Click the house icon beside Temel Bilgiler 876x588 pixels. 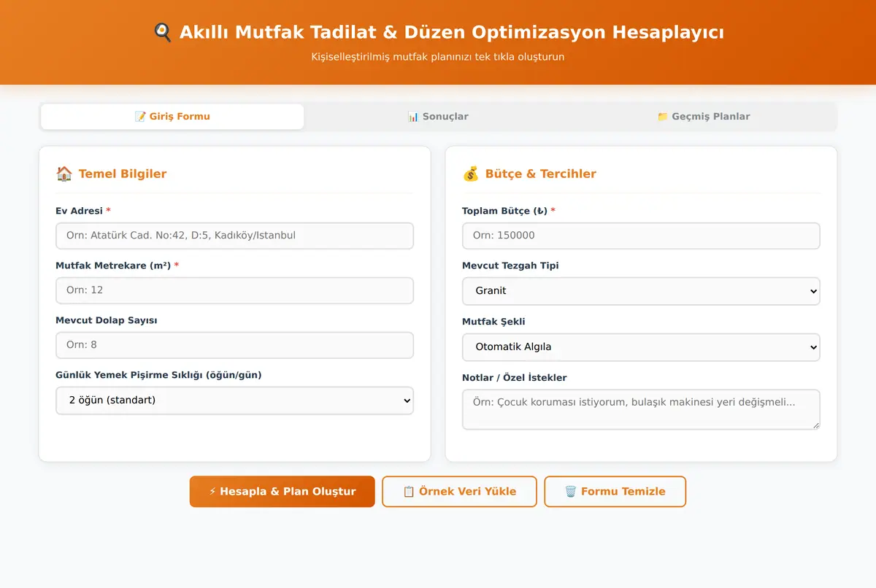point(64,174)
